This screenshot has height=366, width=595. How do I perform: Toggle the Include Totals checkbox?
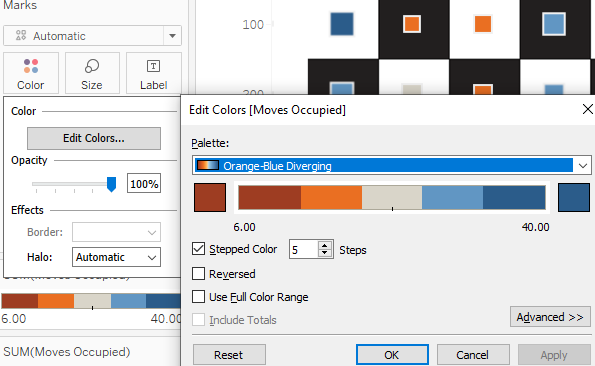click(198, 320)
